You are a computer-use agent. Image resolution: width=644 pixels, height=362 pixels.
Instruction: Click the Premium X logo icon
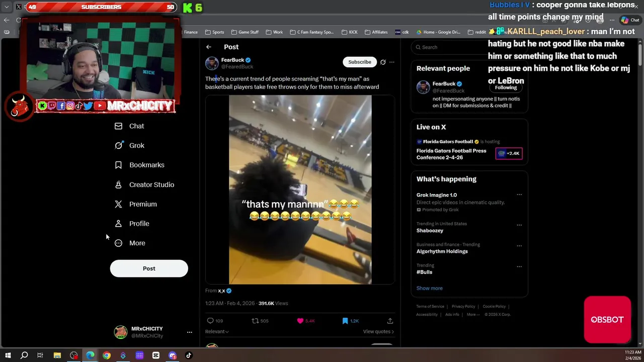coord(118,204)
